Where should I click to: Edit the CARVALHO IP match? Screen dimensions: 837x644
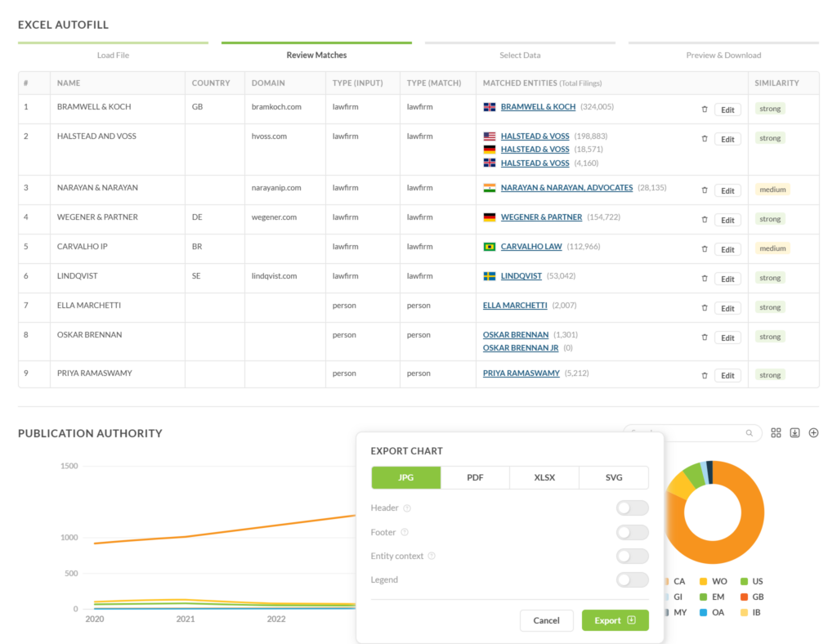(727, 250)
